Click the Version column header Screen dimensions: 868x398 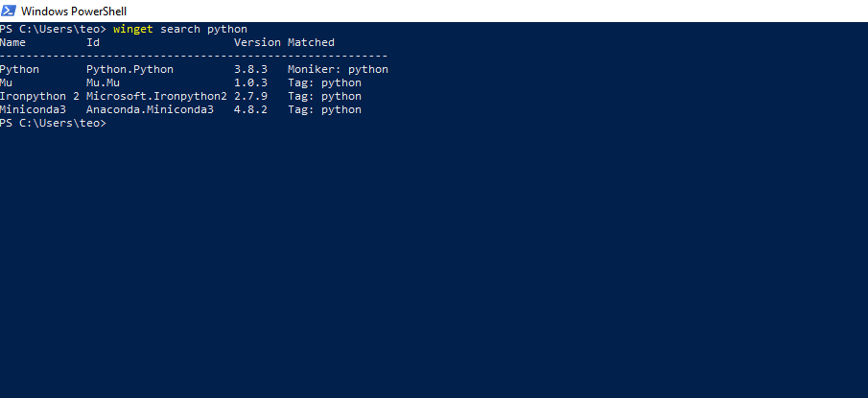[257, 42]
